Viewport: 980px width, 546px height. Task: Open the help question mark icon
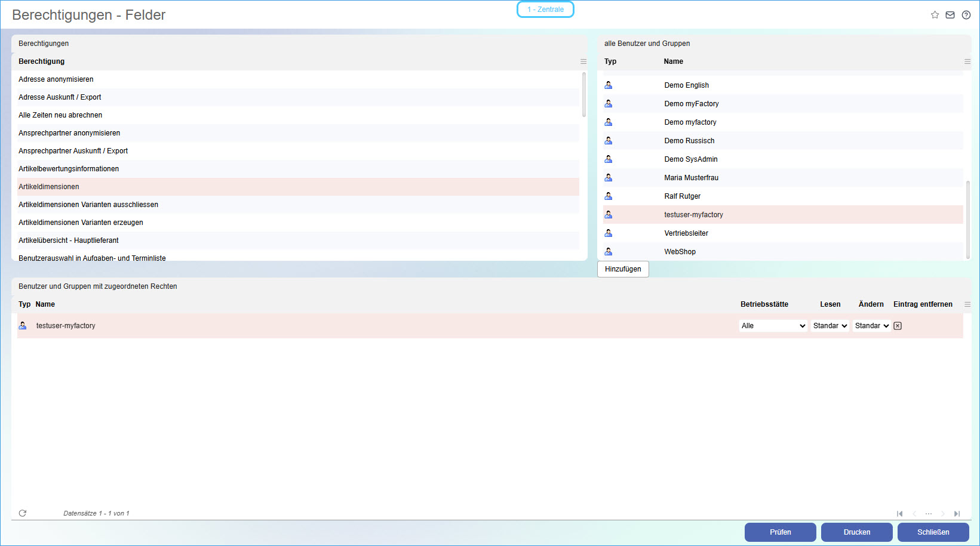966,15
